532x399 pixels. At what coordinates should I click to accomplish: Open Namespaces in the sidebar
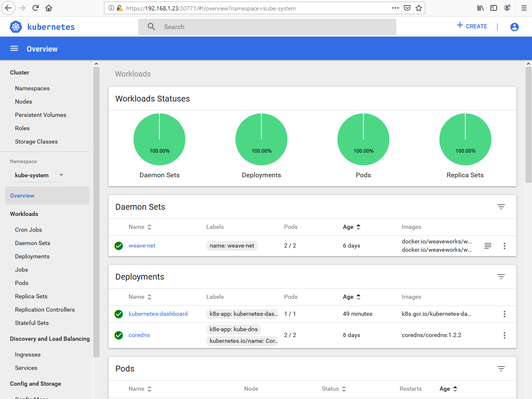[x=32, y=88]
